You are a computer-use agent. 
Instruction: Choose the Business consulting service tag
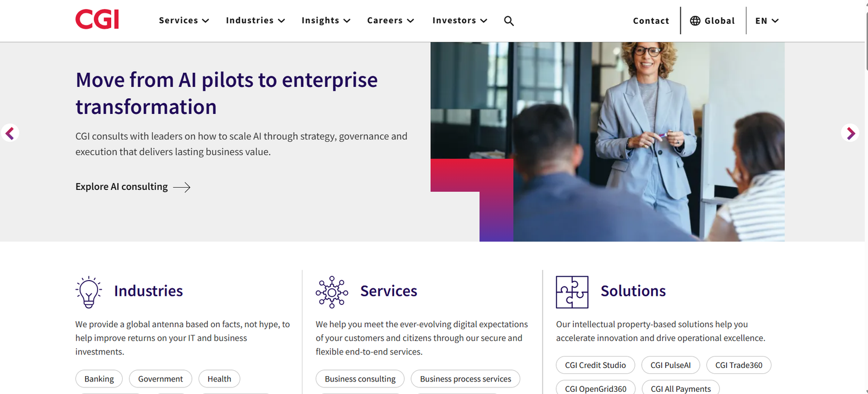360,379
